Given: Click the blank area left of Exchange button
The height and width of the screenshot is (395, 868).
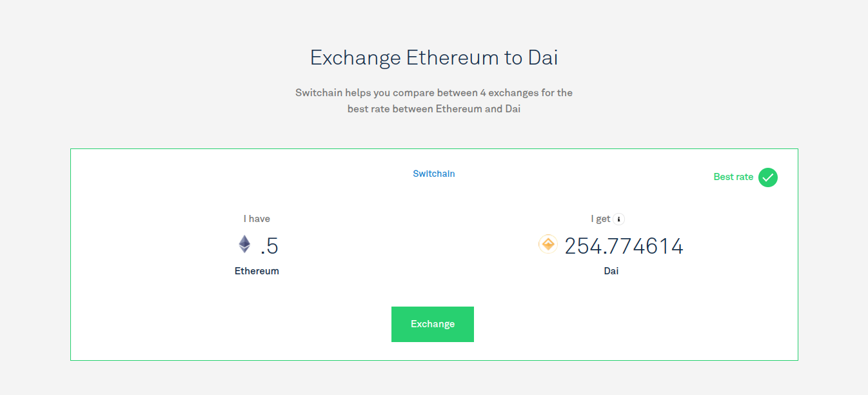Looking at the screenshot, I should pyautogui.click(x=258, y=325).
